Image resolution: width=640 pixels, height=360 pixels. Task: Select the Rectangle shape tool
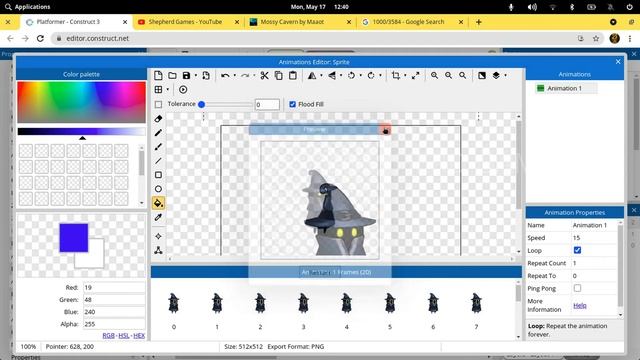coord(158,175)
